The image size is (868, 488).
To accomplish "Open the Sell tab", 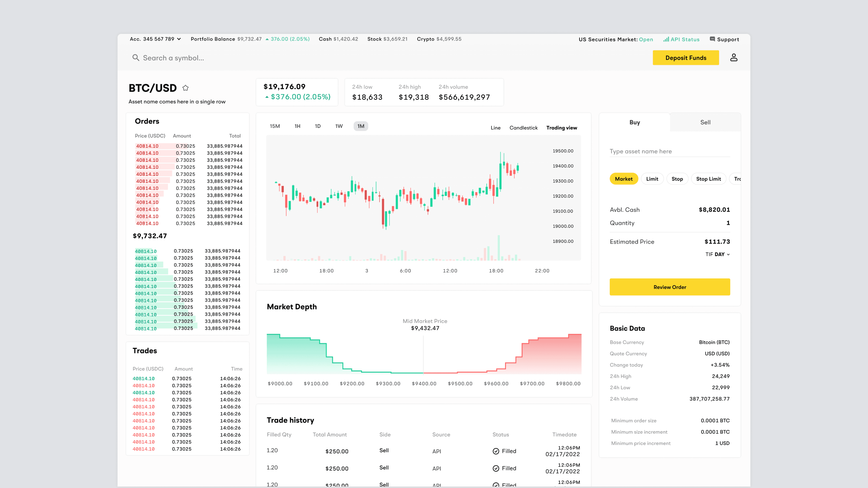I will pos(705,122).
